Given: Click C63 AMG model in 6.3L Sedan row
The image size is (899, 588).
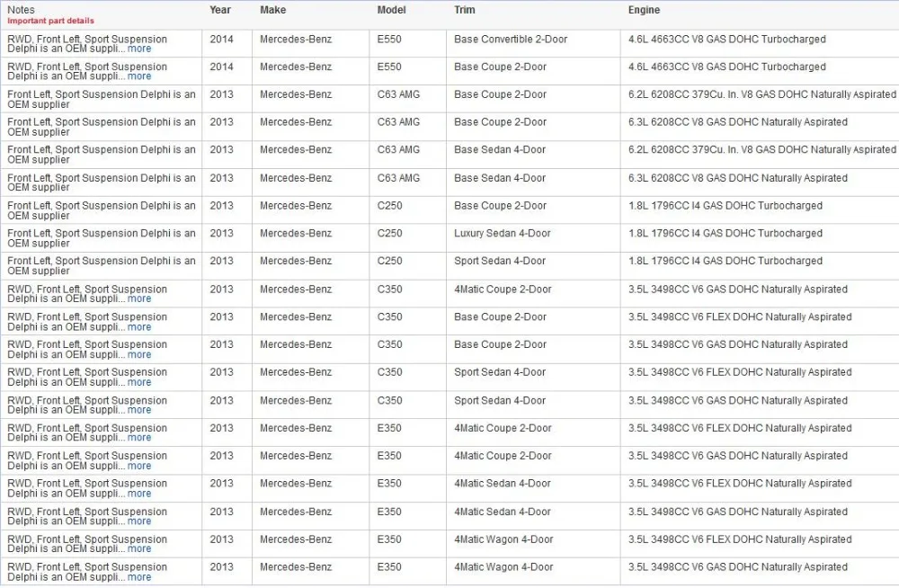Looking at the screenshot, I should coord(398,178).
